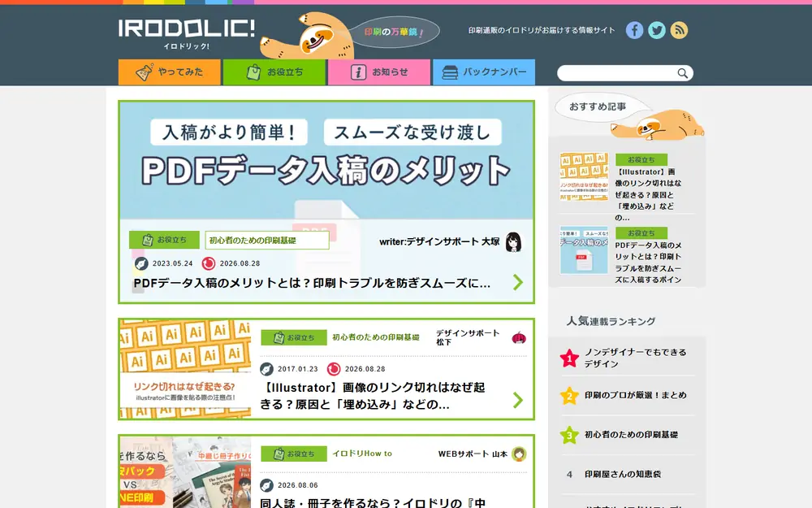Click the update icon beside first 2026.08.28
This screenshot has width=812, height=508.
pos(208,263)
